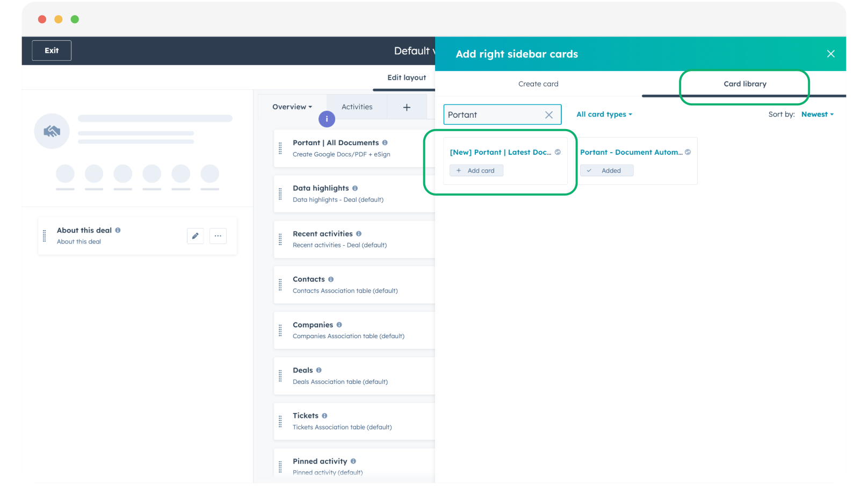Grab the drag handle on Recent activities card
This screenshot has height=486, width=868.
point(280,240)
